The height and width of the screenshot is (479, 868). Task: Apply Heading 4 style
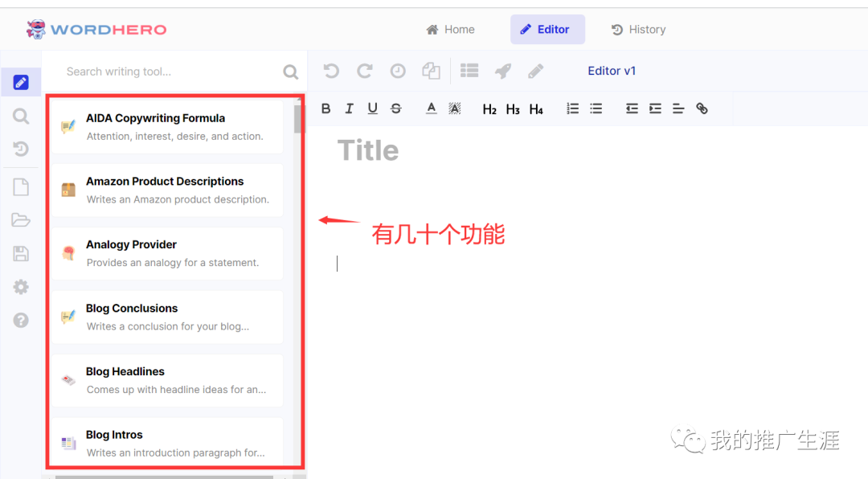[x=536, y=109]
